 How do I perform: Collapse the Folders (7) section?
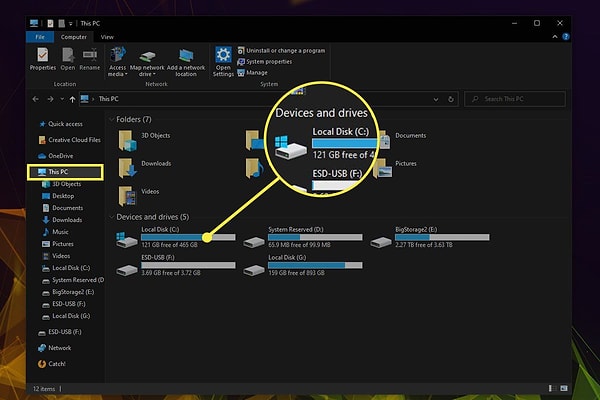tap(112, 119)
